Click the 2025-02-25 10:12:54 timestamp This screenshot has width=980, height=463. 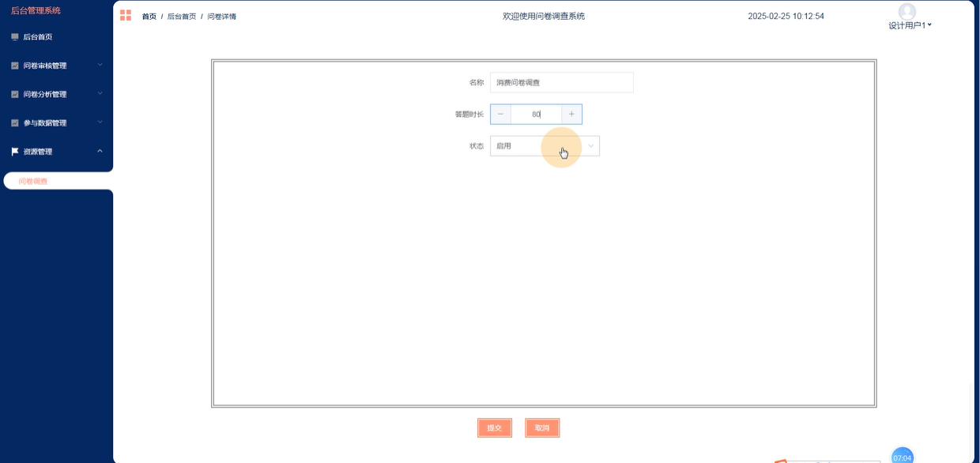pos(786,16)
